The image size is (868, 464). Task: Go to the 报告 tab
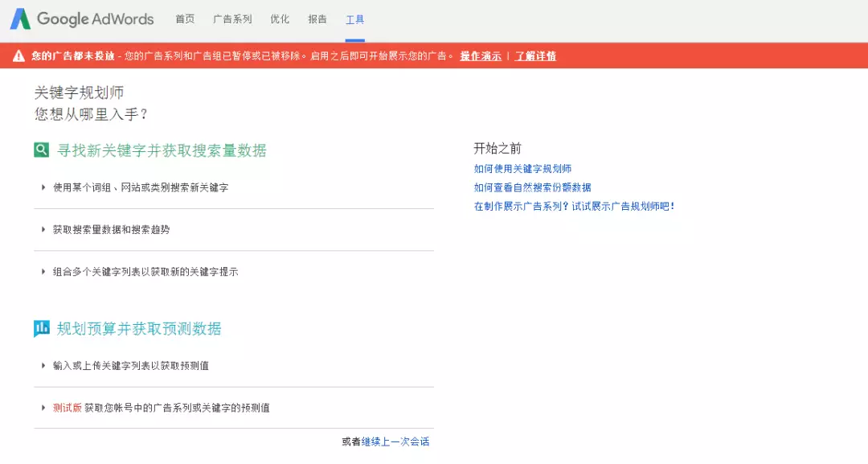[x=317, y=19]
